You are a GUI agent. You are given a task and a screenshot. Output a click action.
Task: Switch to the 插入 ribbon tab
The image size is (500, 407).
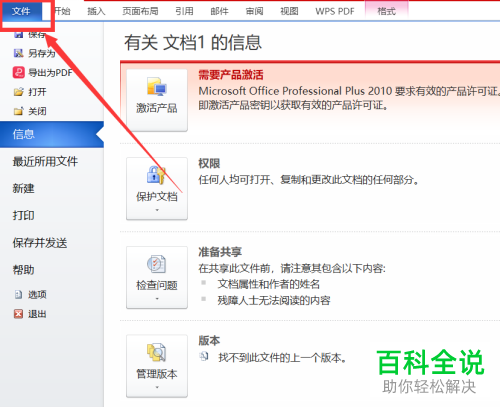click(96, 11)
